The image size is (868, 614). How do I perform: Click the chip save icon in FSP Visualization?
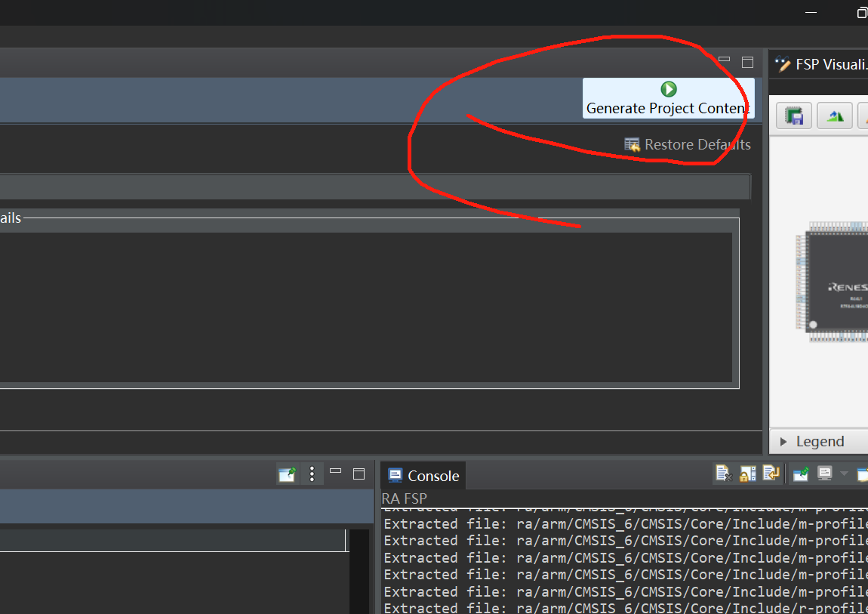point(794,116)
